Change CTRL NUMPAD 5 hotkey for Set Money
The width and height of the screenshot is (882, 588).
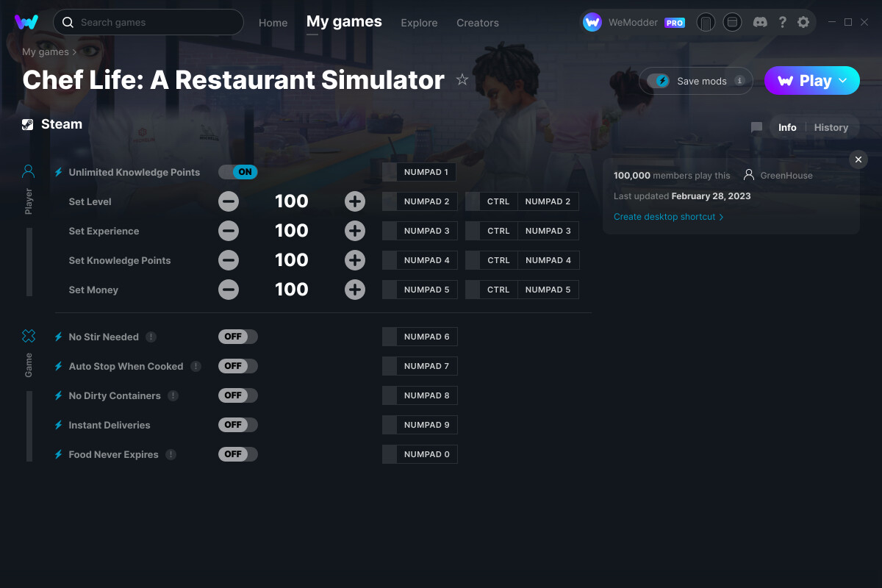point(522,290)
